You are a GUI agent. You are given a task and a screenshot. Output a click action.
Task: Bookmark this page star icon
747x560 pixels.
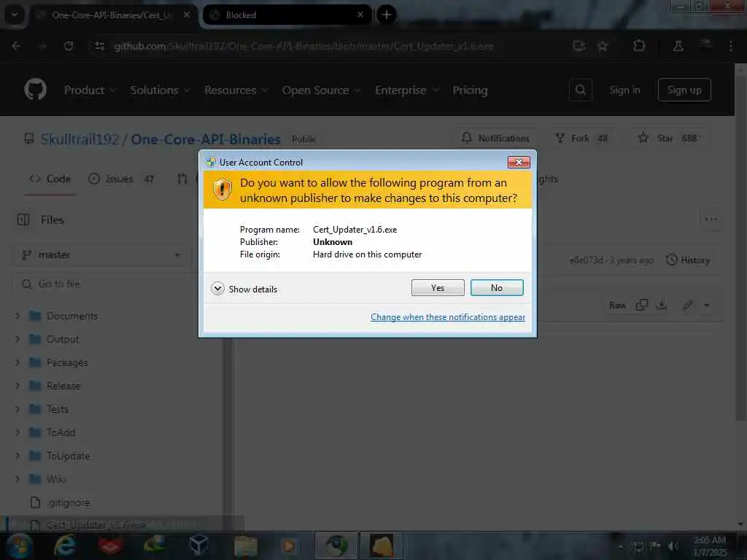(x=603, y=46)
